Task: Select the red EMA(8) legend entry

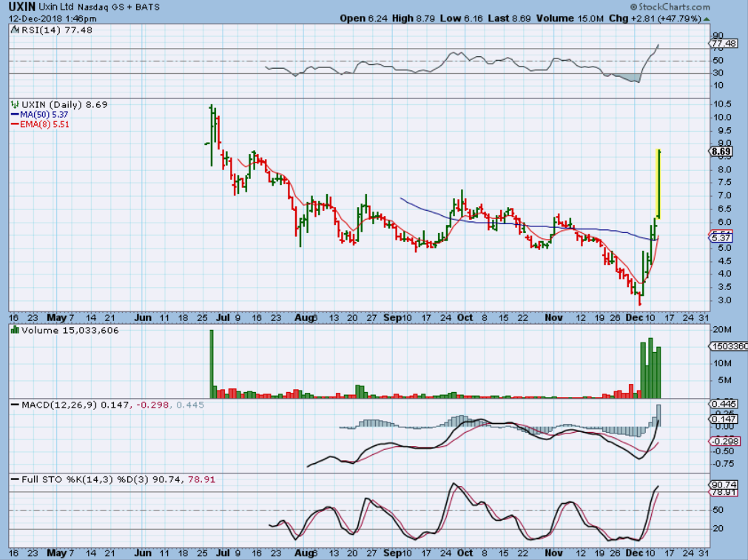Action: (x=39, y=124)
